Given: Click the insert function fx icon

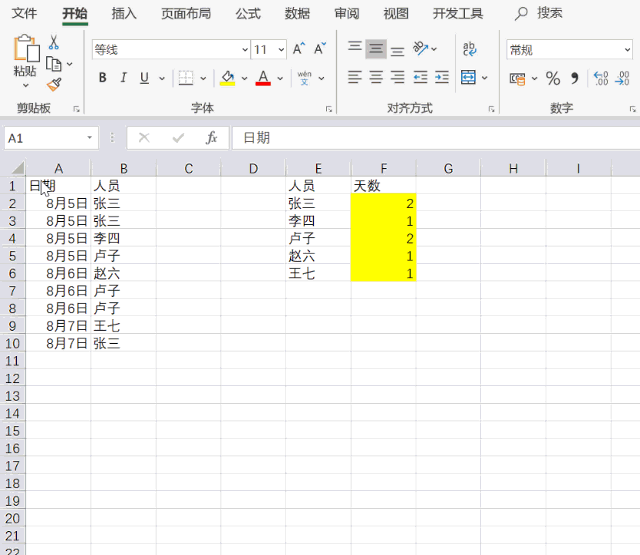Looking at the screenshot, I should tap(211, 138).
